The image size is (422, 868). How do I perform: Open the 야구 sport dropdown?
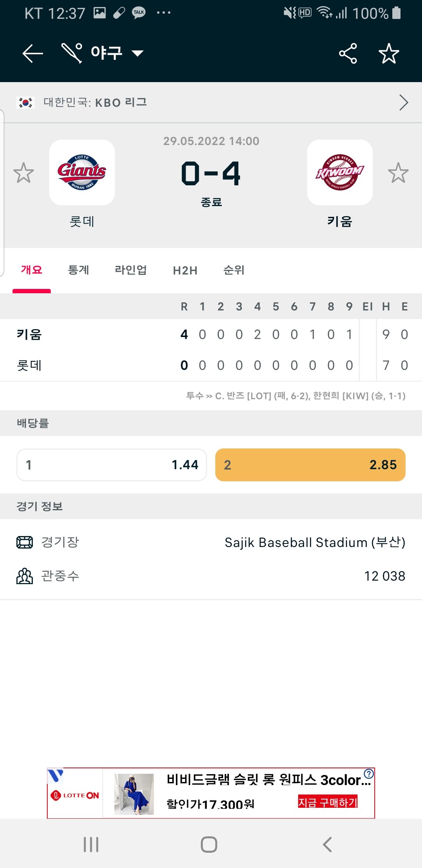pyautogui.click(x=117, y=53)
